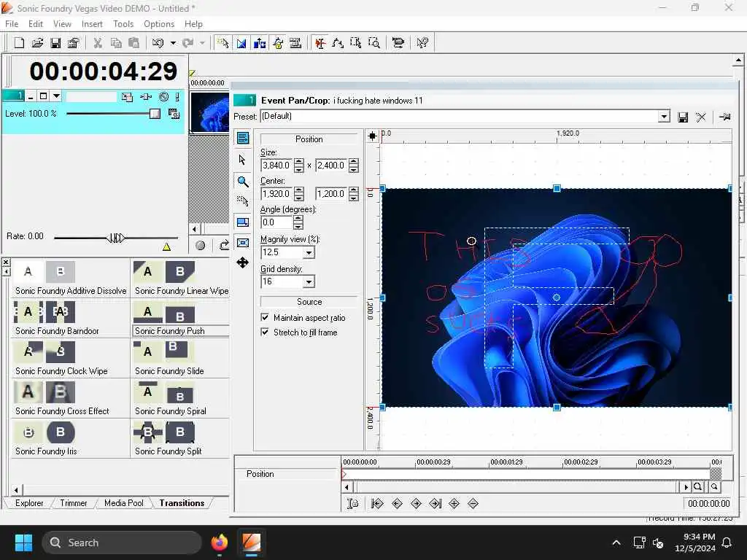Switch to the Explorer tab

tap(29, 503)
